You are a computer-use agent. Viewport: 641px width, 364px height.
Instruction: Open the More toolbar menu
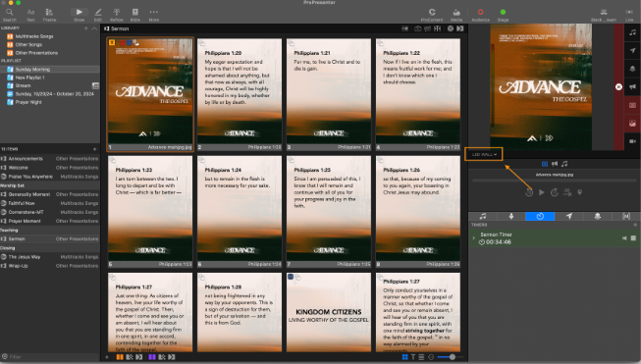(x=154, y=15)
